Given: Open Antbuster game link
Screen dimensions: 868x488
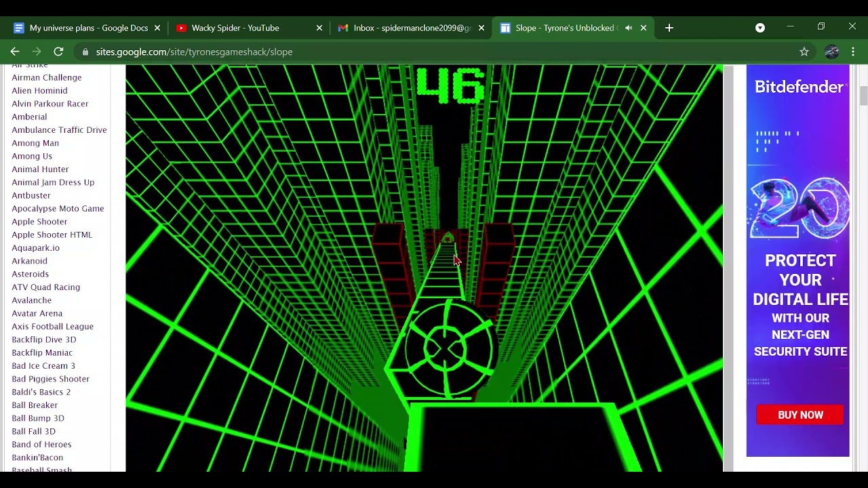Looking at the screenshot, I should pos(31,195).
